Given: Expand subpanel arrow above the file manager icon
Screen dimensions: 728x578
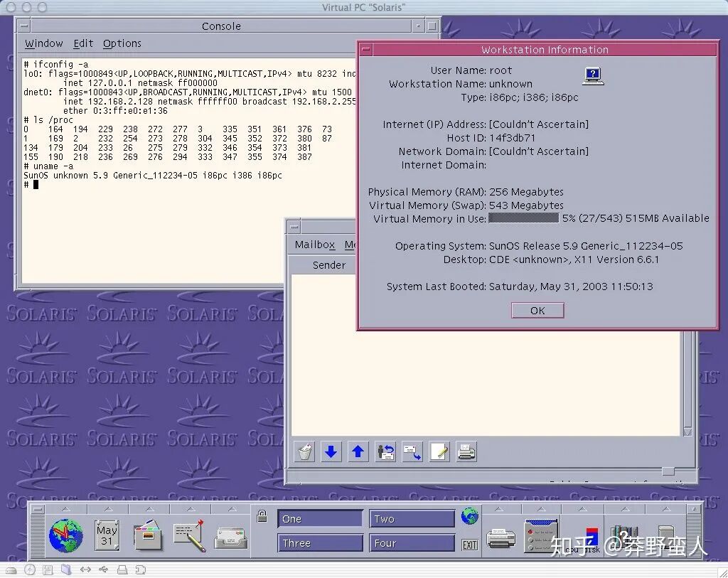Looking at the screenshot, I should 149,509.
